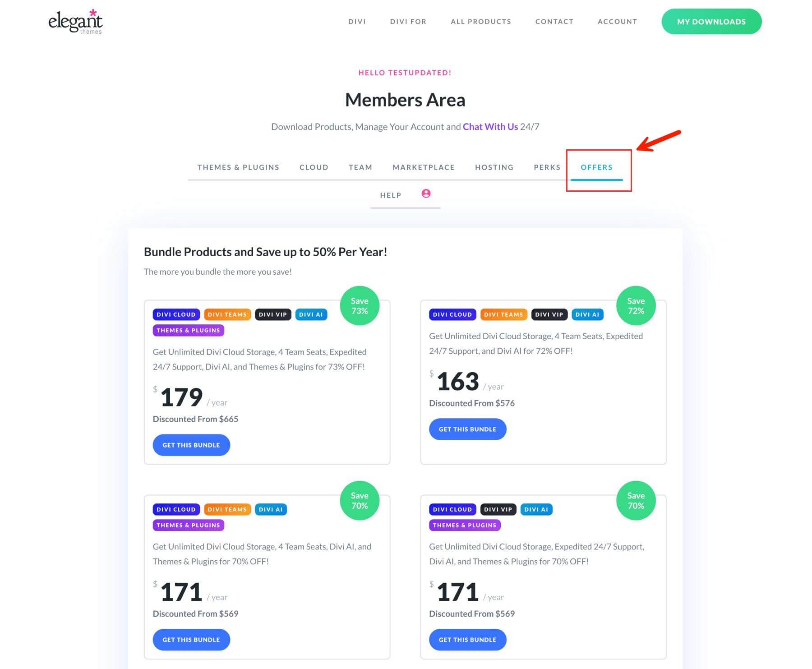812x669 pixels.
Task: Click 'Discounted From $665' text
Action: 195,419
